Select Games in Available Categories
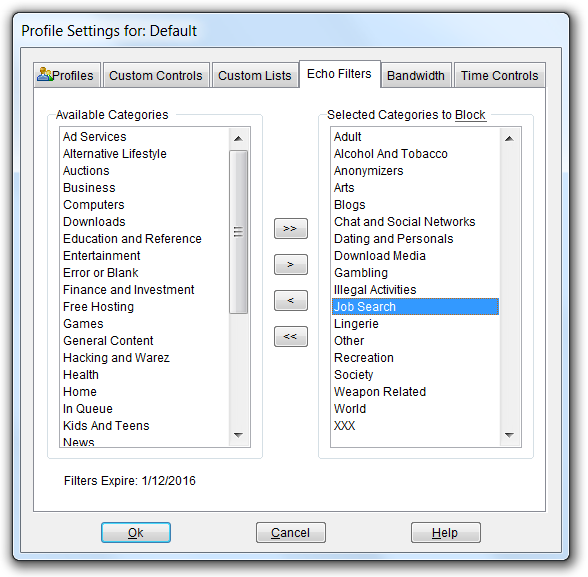588x577 pixels. coord(83,324)
